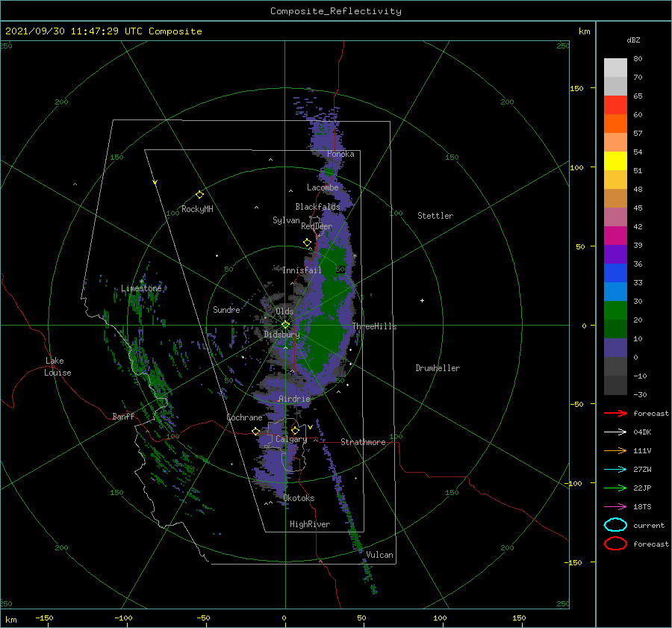Click the Drumheller city label
This screenshot has width=672, height=628.
pyautogui.click(x=438, y=368)
